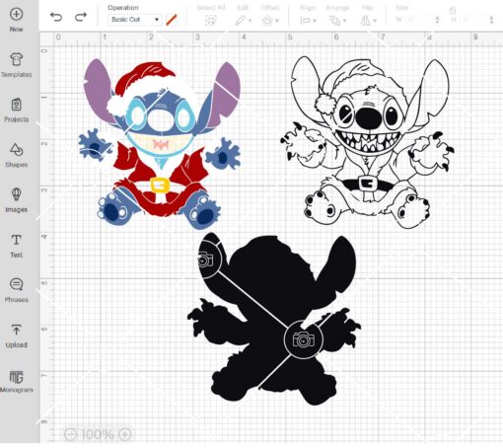Click the Upload icon

tap(16, 330)
